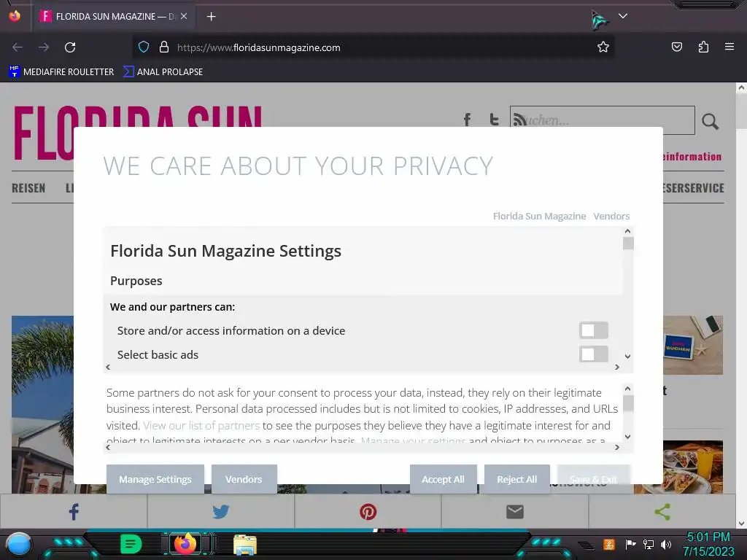
Task: Expand the list all tabs chevron
Action: pos(623,16)
